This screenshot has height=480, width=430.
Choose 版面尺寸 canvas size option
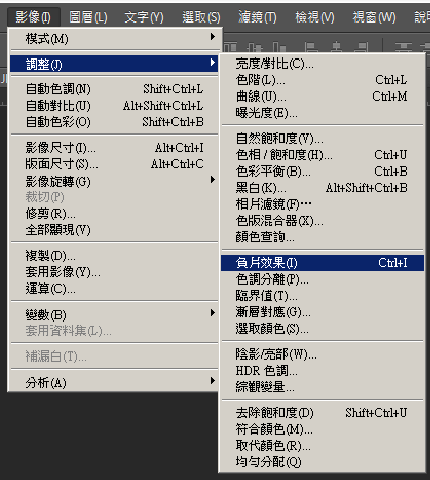coord(114,164)
